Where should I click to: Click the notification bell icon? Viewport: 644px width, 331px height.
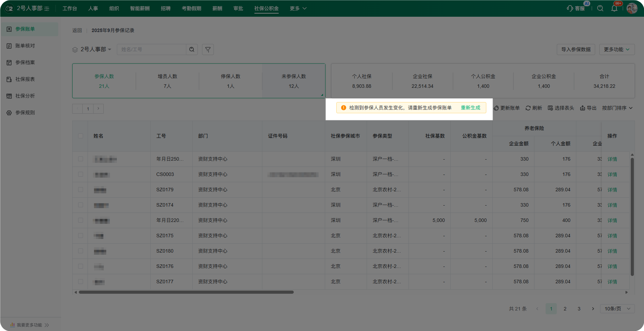tap(614, 8)
